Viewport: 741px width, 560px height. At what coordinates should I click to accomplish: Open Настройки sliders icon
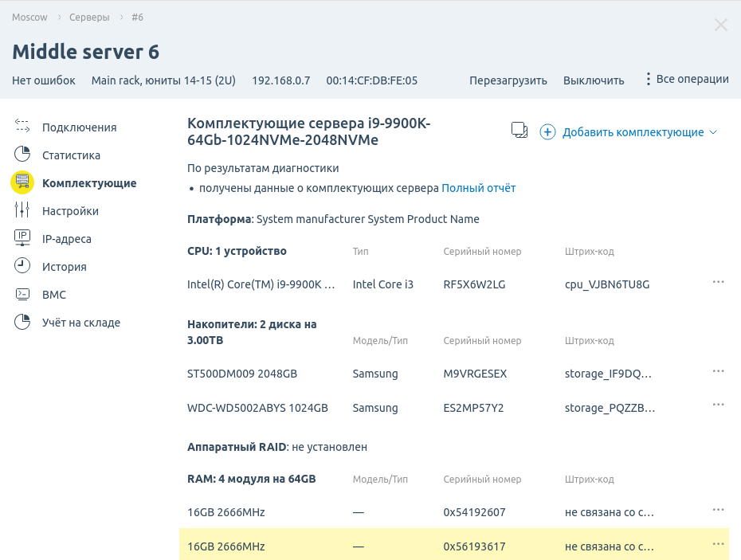point(22,210)
